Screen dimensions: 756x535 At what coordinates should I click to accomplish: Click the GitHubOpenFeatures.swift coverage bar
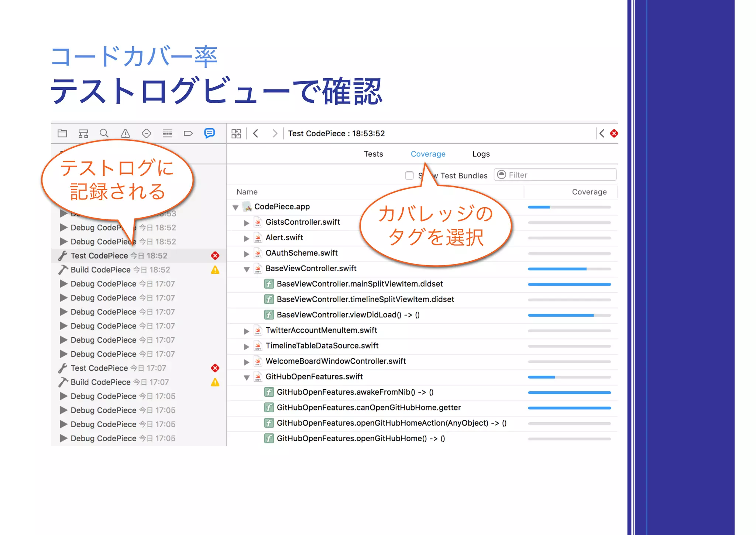(x=569, y=377)
